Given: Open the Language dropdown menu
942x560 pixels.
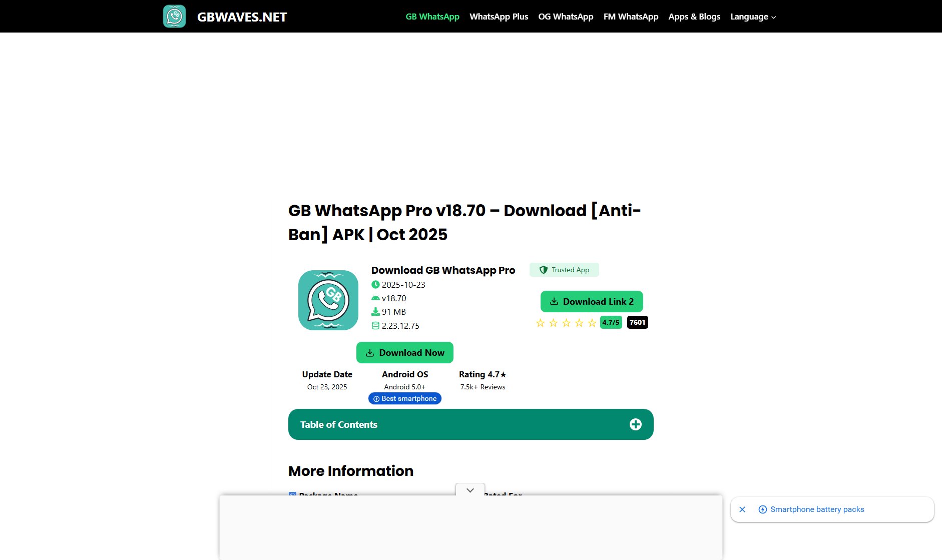Looking at the screenshot, I should click(x=753, y=17).
